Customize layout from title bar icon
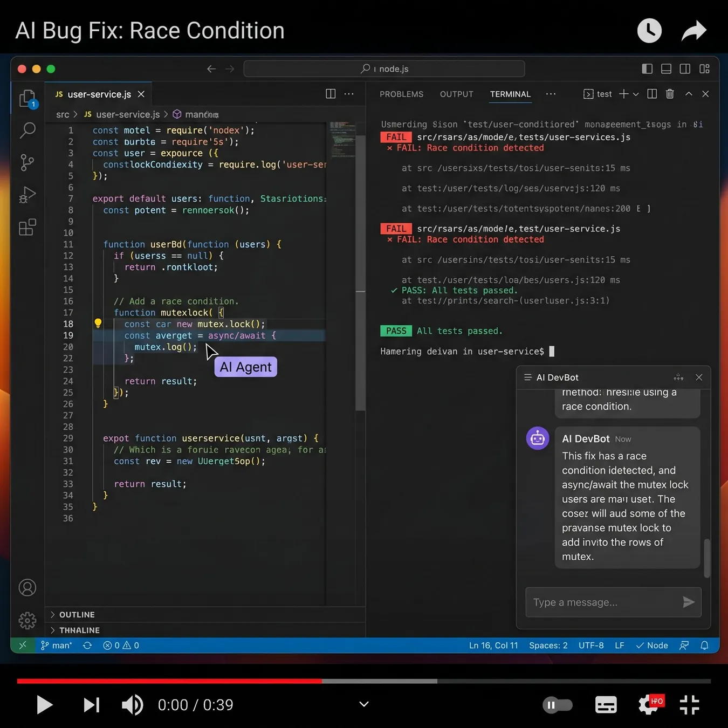 tap(704, 69)
